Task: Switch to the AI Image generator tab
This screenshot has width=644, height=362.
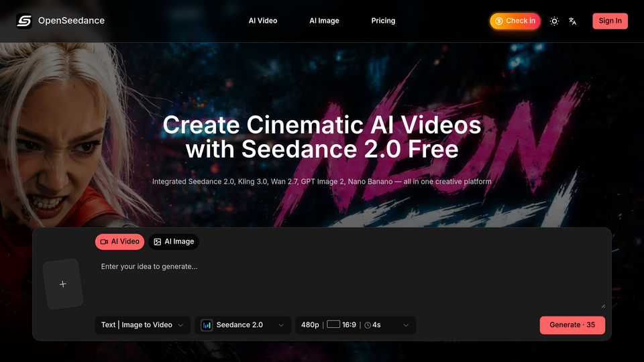Action: (x=174, y=242)
